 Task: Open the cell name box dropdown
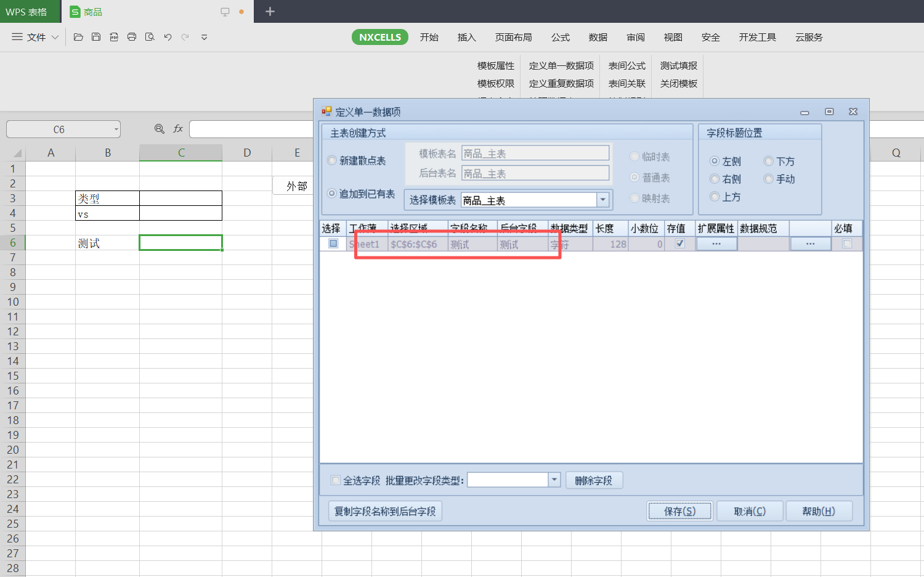pos(116,129)
